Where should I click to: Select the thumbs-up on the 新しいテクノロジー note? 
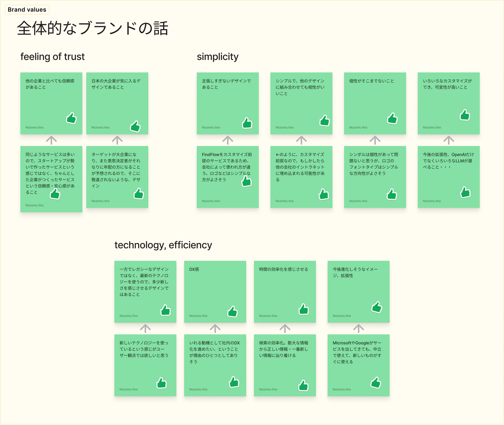click(162, 383)
